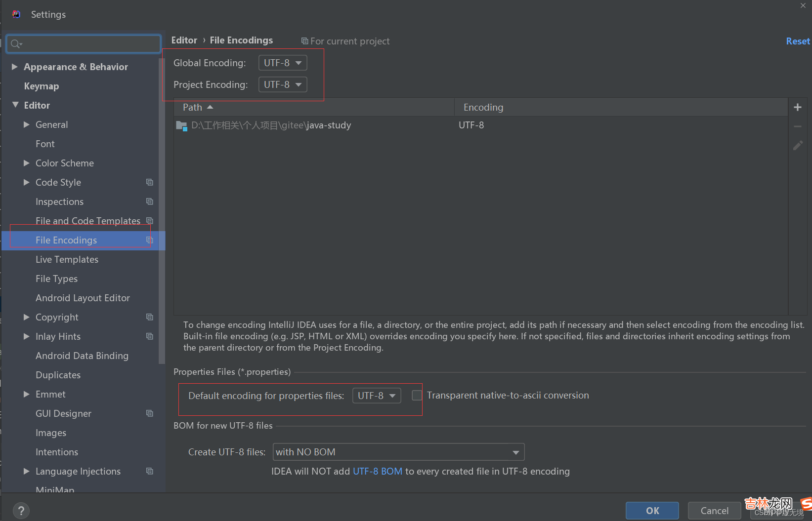Close the Settings dialog with X
Image resolution: width=812 pixels, height=521 pixels.
(803, 5)
